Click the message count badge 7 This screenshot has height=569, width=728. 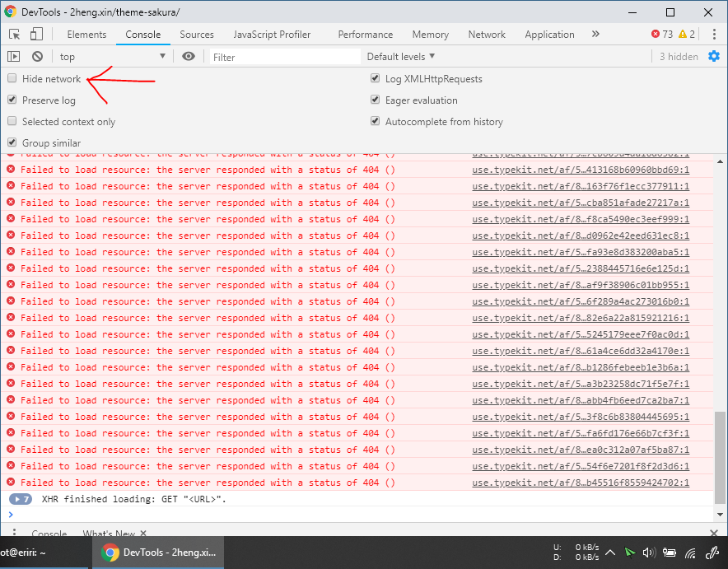(x=21, y=499)
